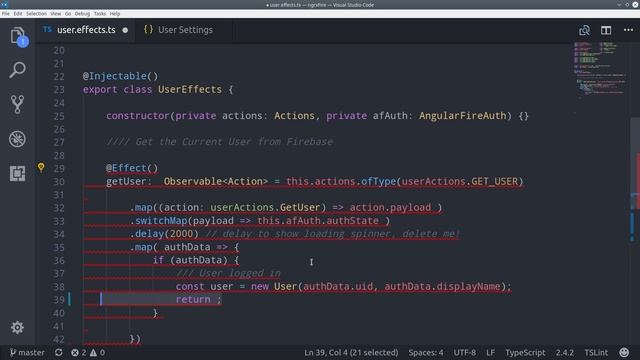Open changes compare icon in editor toolbar

coord(584,30)
